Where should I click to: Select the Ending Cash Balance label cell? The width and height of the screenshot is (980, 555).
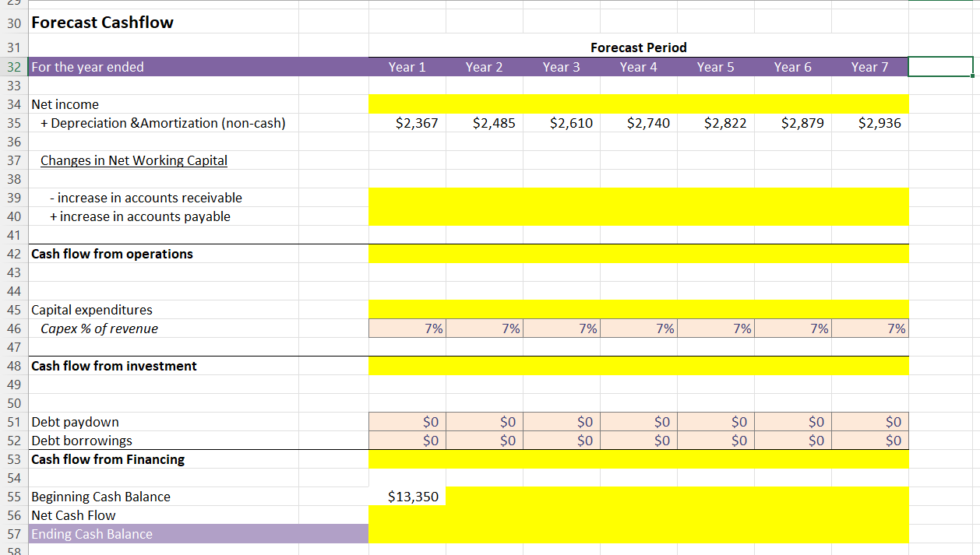tap(164, 534)
